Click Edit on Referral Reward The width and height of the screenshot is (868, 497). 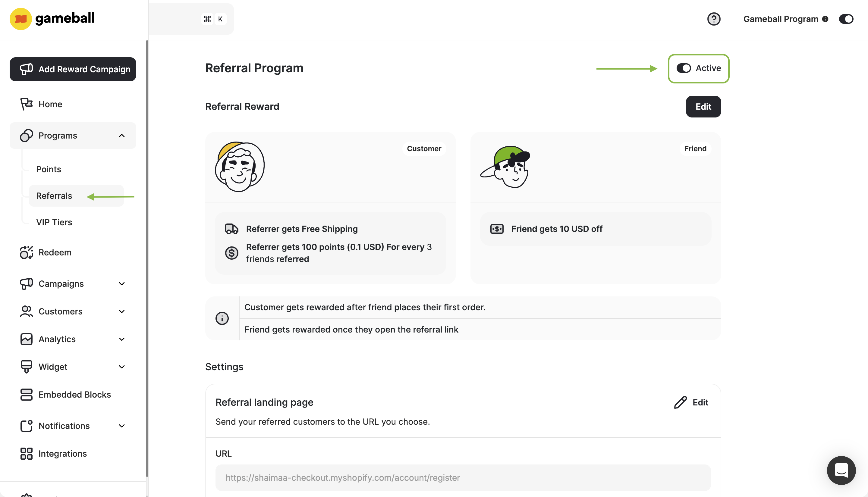703,107
